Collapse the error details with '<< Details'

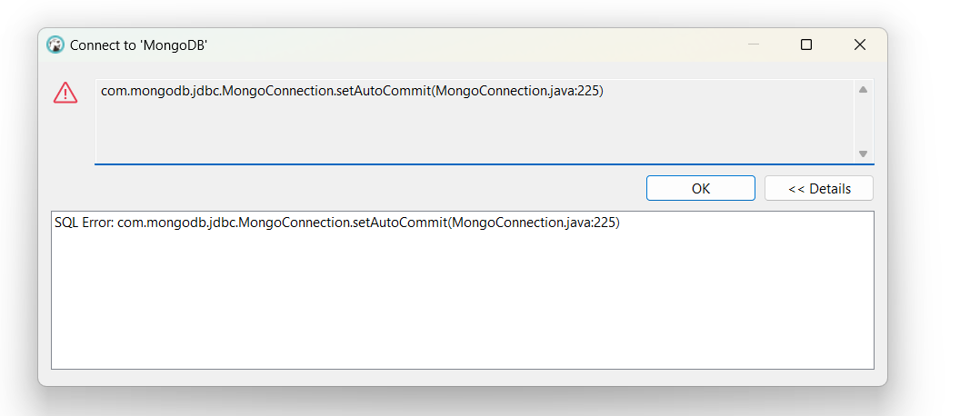coord(818,188)
